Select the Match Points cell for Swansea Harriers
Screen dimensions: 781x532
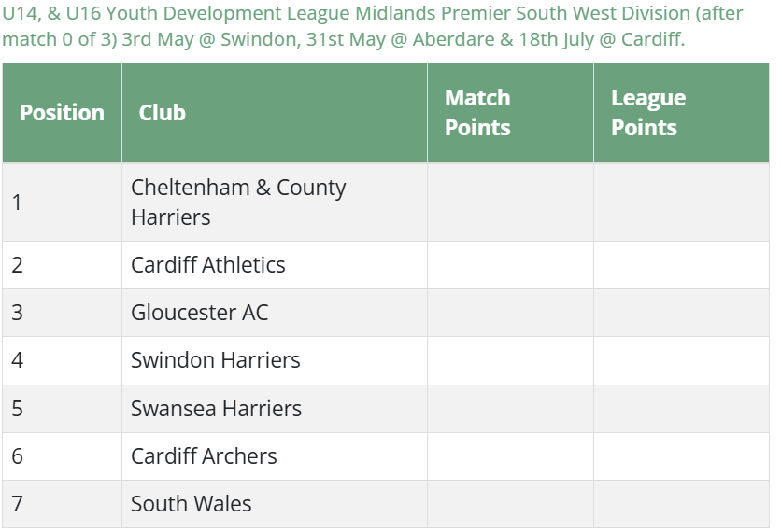[x=510, y=409]
